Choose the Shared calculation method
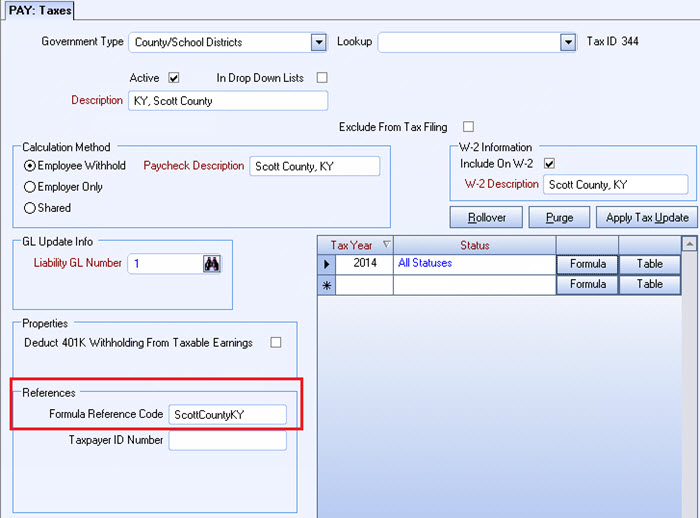Viewport: 700px width, 518px height. coord(30,208)
